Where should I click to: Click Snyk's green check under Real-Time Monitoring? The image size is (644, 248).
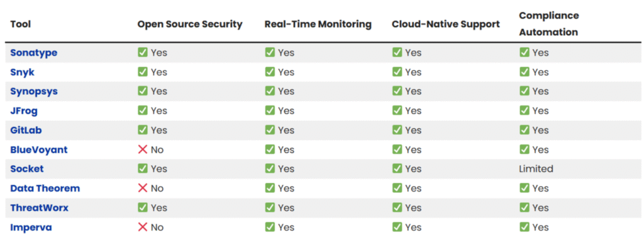(x=270, y=72)
